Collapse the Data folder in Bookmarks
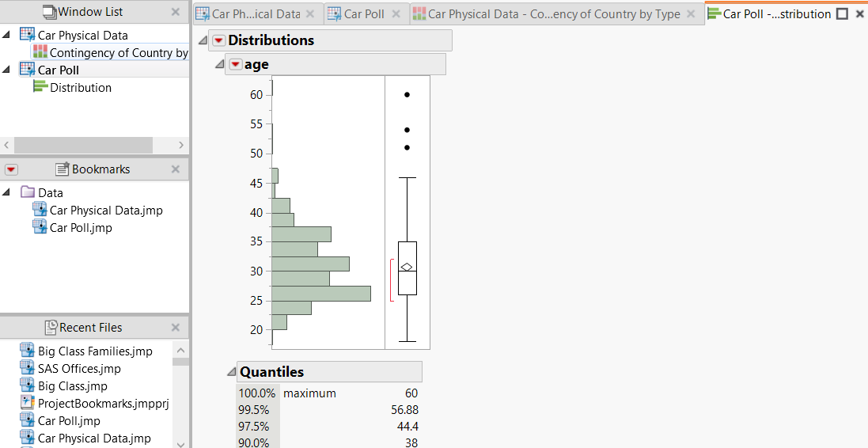Image resolution: width=868 pixels, height=448 pixels. click(x=7, y=192)
